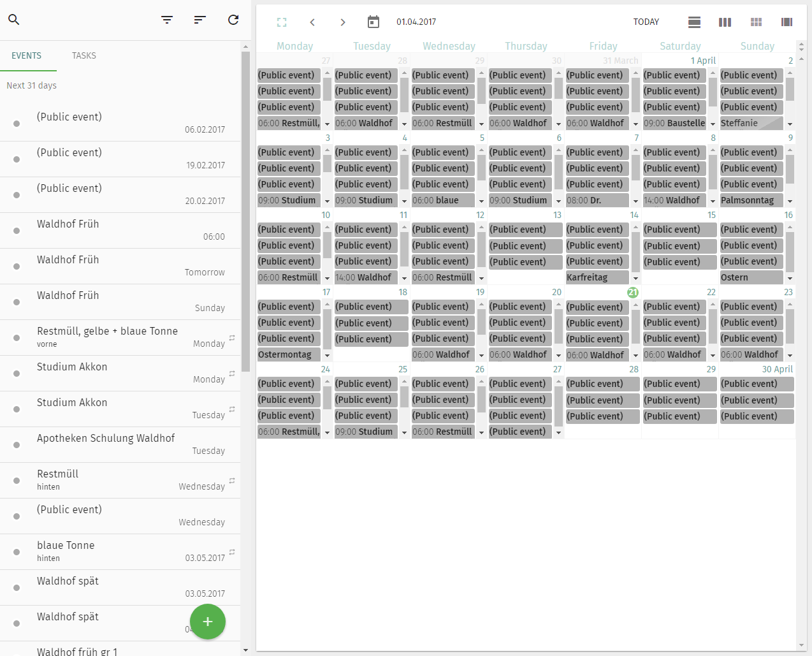Select Apotheken Schulung Waldhof in event list
Screen dimensions: 812x656
pos(120,444)
